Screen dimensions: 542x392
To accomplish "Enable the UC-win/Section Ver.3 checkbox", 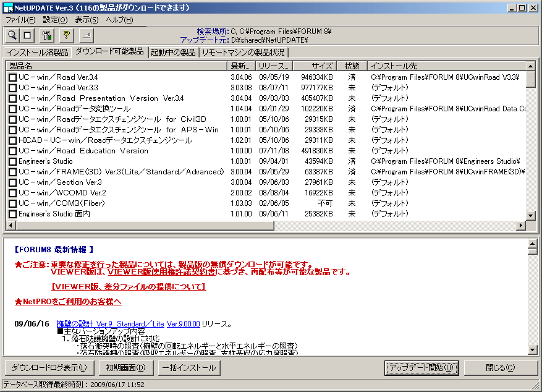I will [13, 182].
